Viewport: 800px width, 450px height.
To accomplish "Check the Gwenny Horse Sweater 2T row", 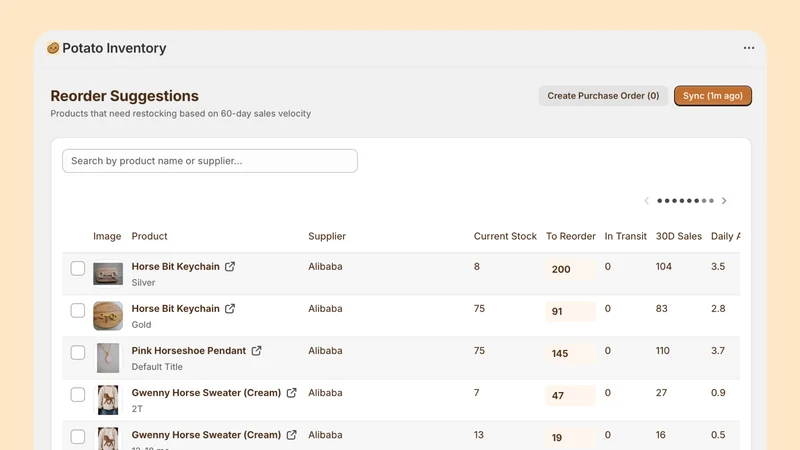I will (78, 394).
